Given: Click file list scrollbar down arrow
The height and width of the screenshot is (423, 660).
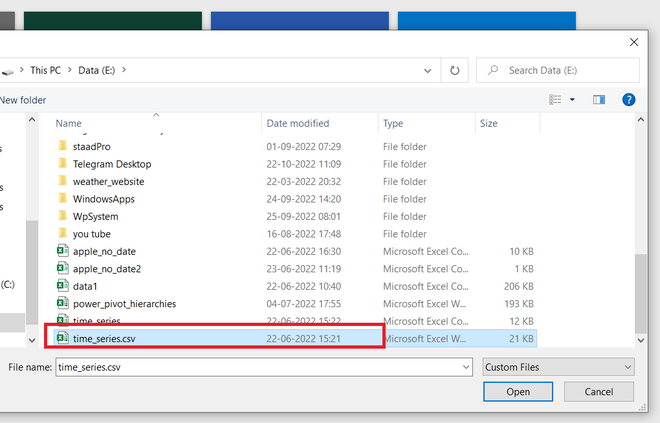Looking at the screenshot, I should [641, 340].
